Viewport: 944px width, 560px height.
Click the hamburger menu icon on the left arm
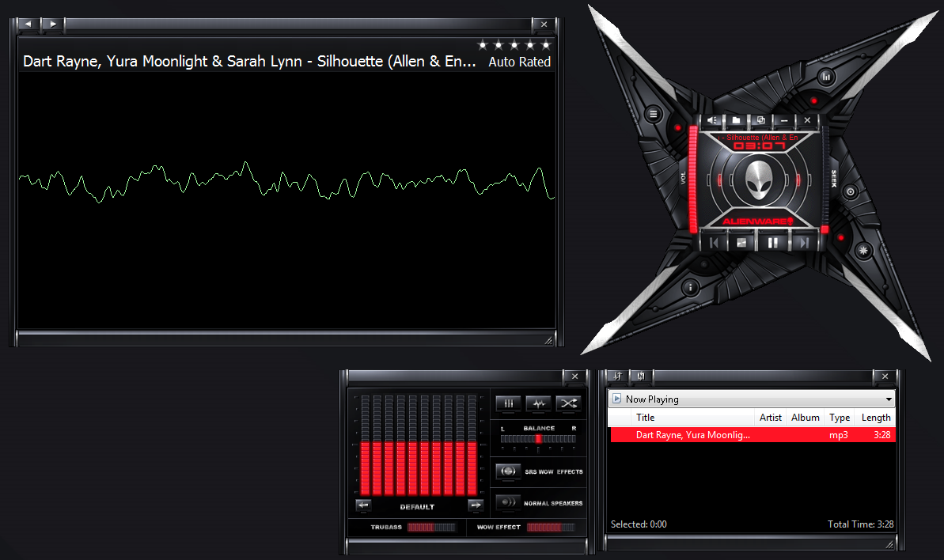pos(652,113)
